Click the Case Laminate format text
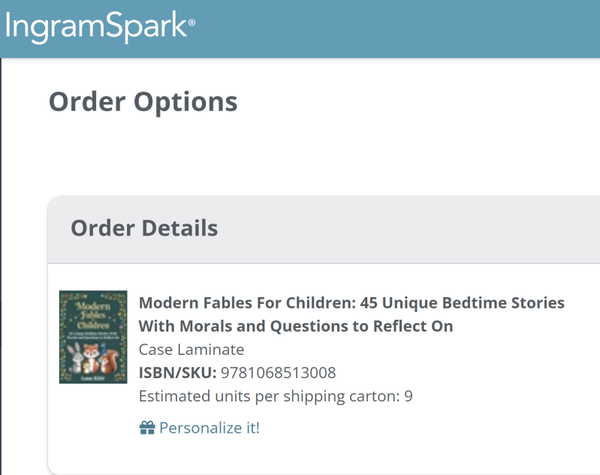 [191, 349]
